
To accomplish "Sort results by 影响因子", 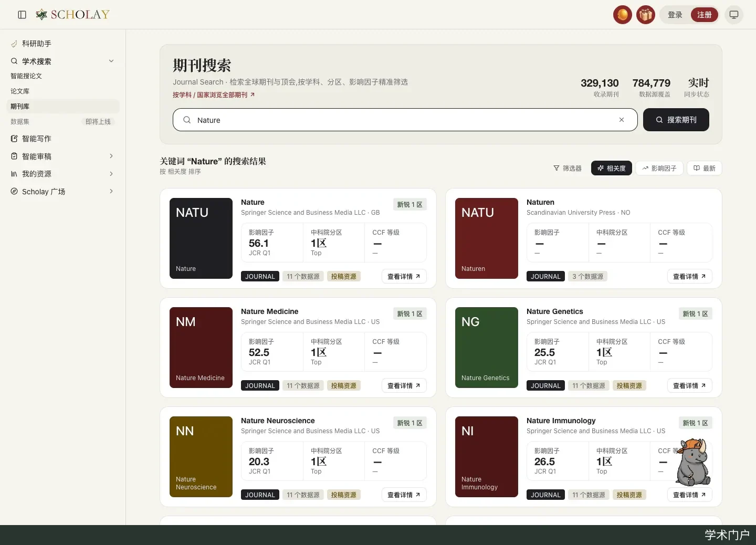I will click(659, 168).
